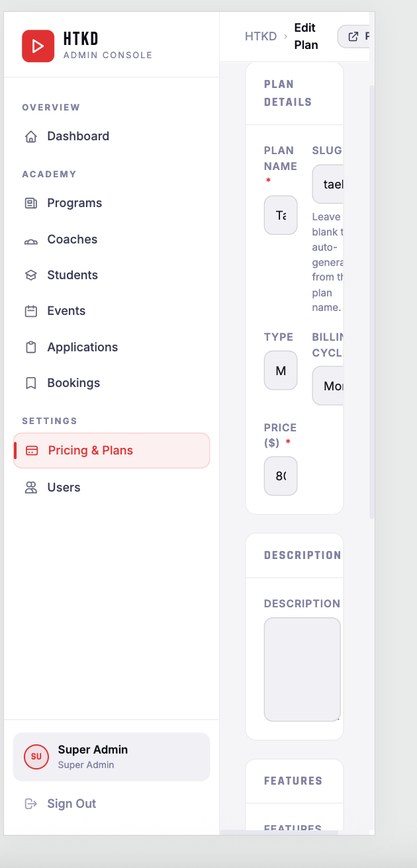Click the Events calendar icon
Image resolution: width=417 pixels, height=868 pixels.
click(x=30, y=311)
